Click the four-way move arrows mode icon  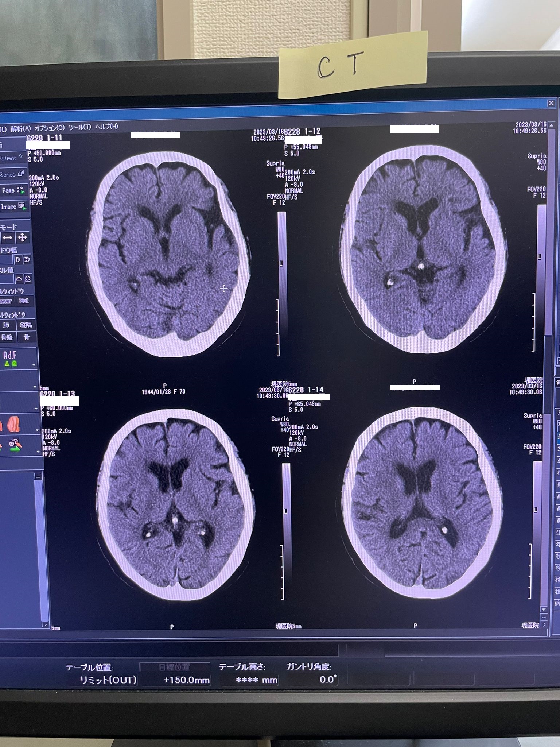click(x=22, y=238)
